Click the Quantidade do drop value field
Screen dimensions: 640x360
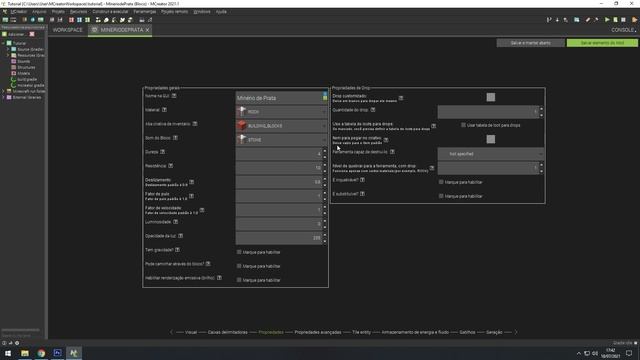click(x=488, y=112)
